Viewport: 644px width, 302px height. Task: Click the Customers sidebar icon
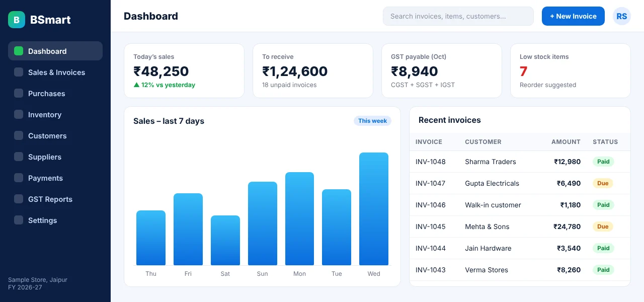[19, 135]
